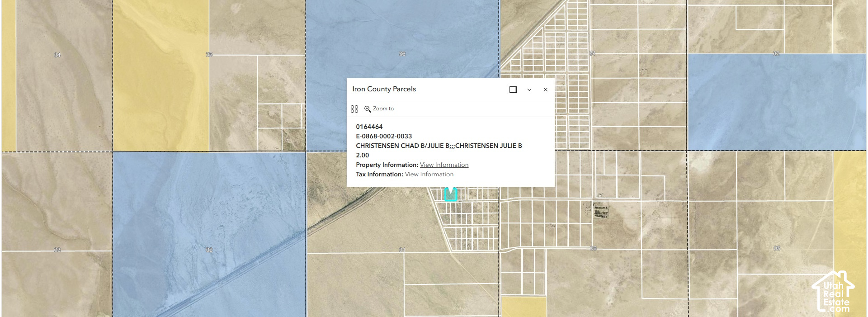Select the parcel number 0164464 text
868x317 pixels.
[x=369, y=127]
